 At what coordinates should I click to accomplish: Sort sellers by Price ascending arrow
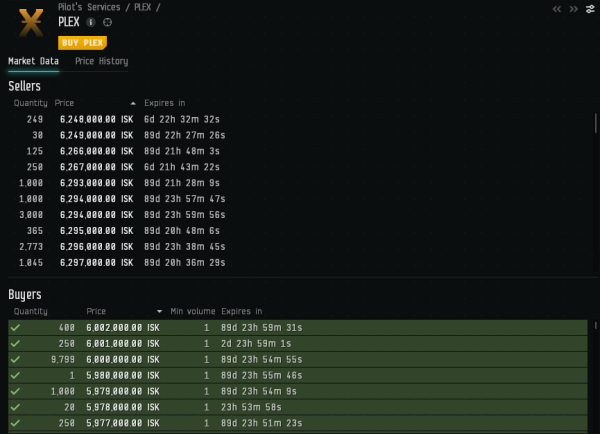[133, 103]
